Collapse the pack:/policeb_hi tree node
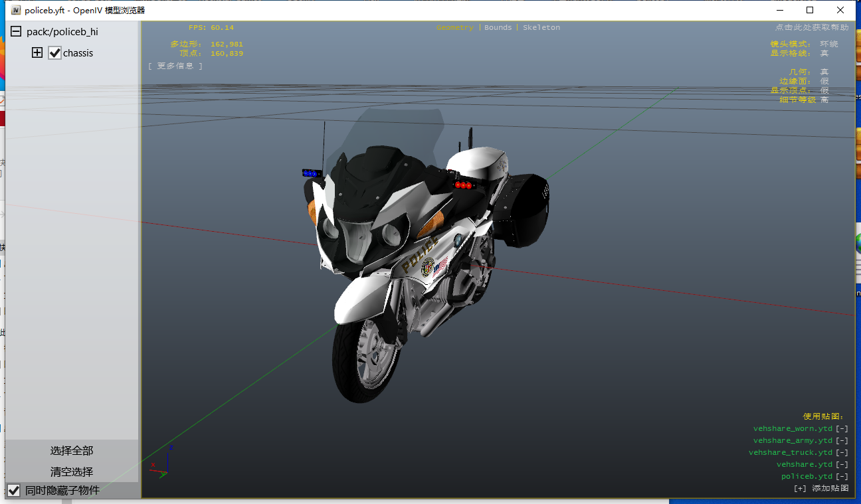861x504 pixels. pyautogui.click(x=15, y=32)
